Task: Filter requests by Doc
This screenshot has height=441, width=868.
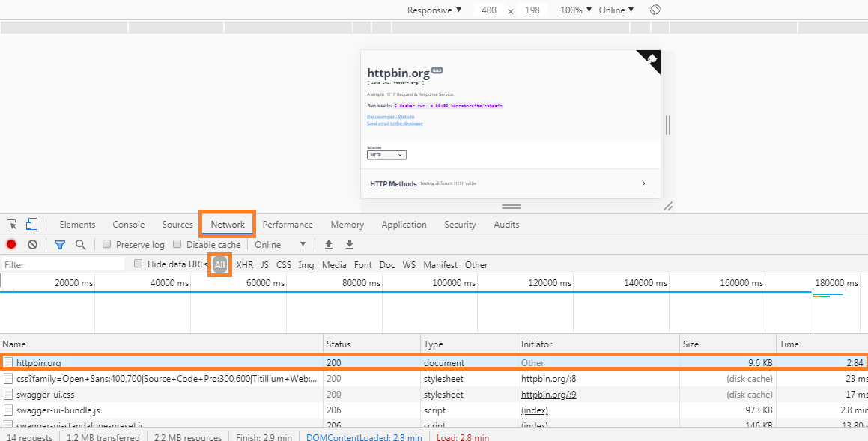Action: (x=387, y=264)
